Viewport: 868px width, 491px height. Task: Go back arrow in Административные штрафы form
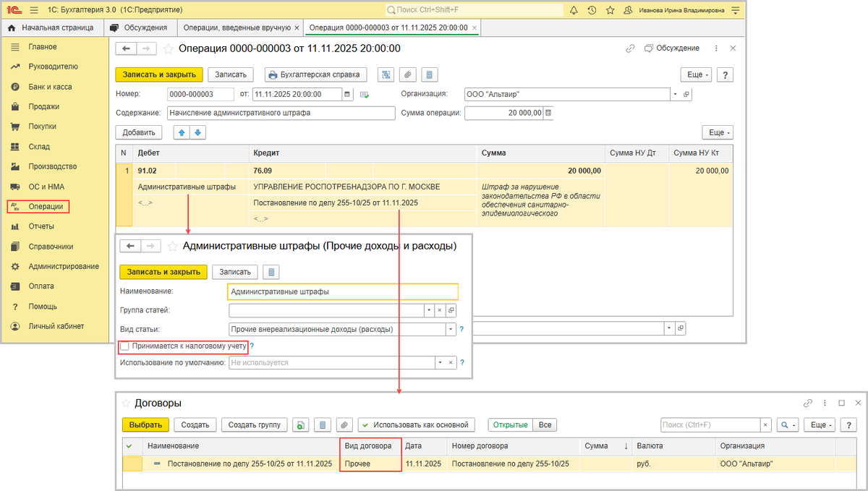[130, 246]
